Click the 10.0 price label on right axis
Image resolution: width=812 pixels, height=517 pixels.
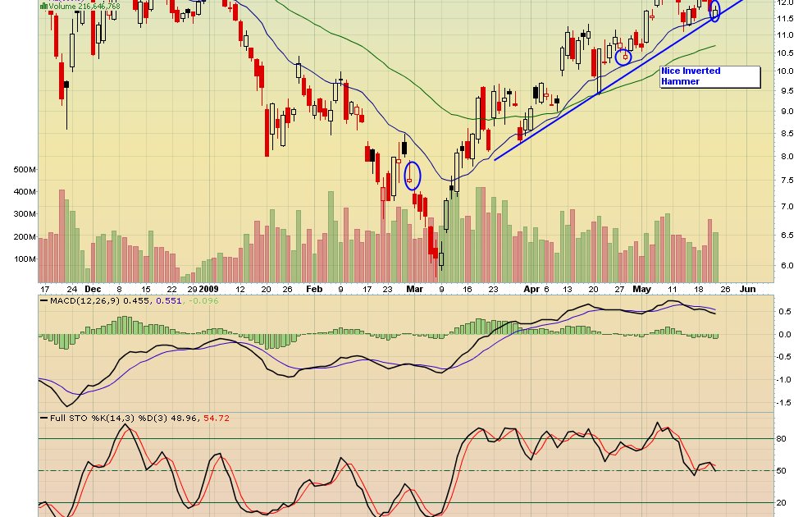click(785, 71)
